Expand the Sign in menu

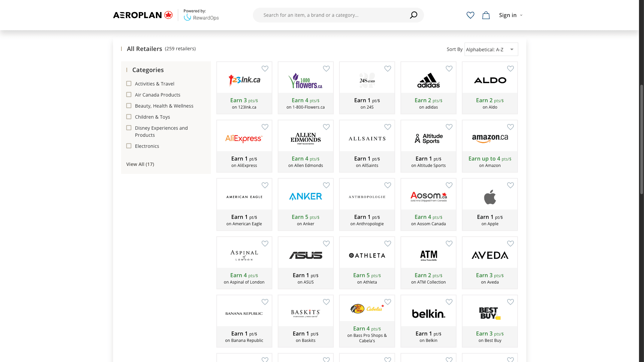[511, 15]
